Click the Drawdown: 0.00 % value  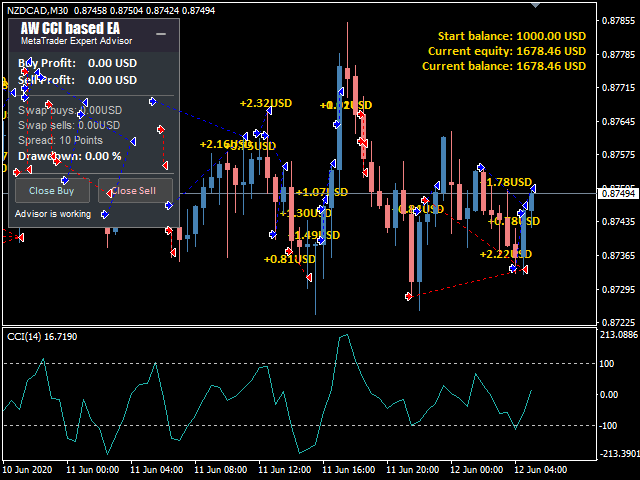click(x=70, y=156)
